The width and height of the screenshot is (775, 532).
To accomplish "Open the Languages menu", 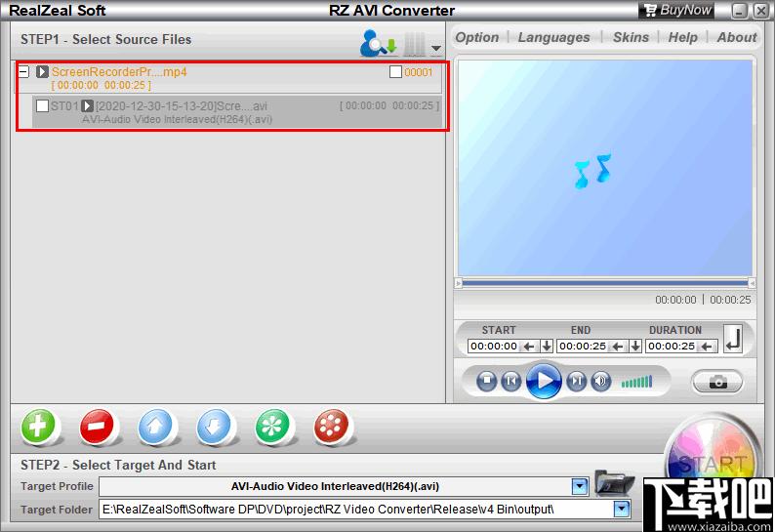I will (x=553, y=37).
